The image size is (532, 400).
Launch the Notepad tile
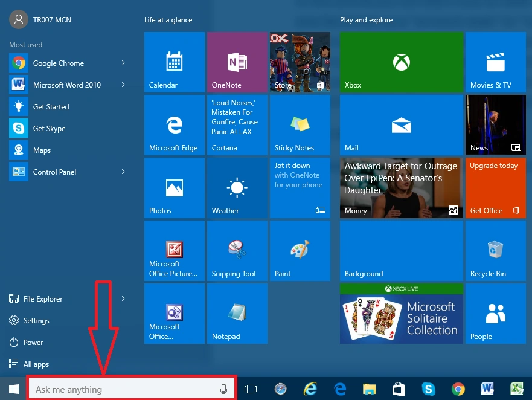click(x=237, y=314)
